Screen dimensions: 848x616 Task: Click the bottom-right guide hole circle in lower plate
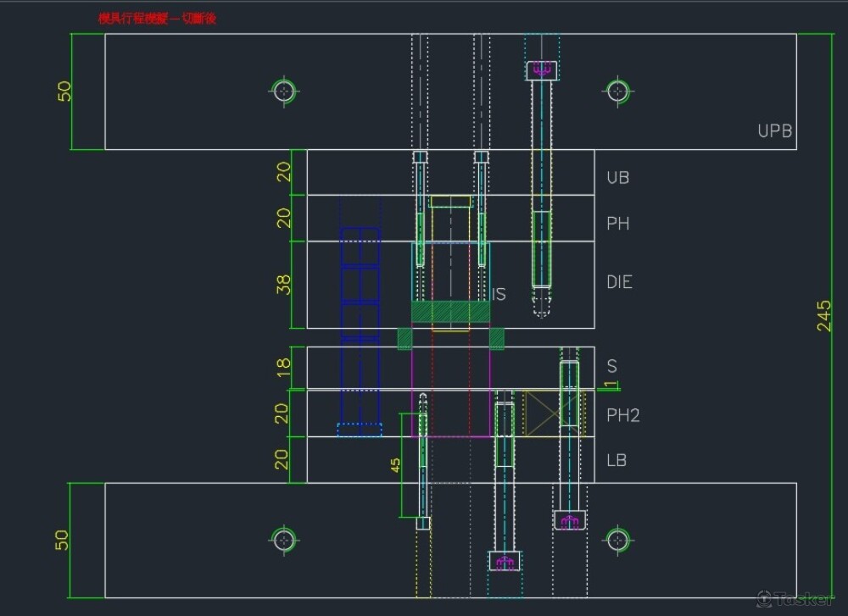[617, 539]
